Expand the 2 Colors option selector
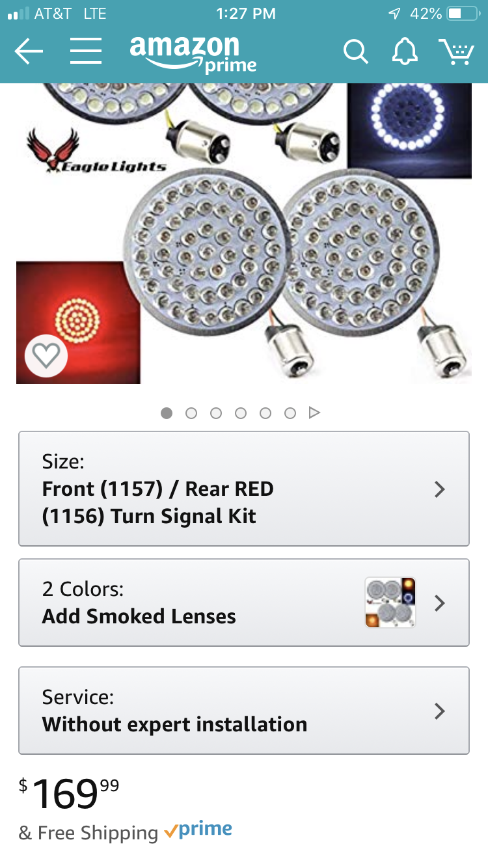Viewport: 488px width, 868px height. pyautogui.click(x=244, y=603)
